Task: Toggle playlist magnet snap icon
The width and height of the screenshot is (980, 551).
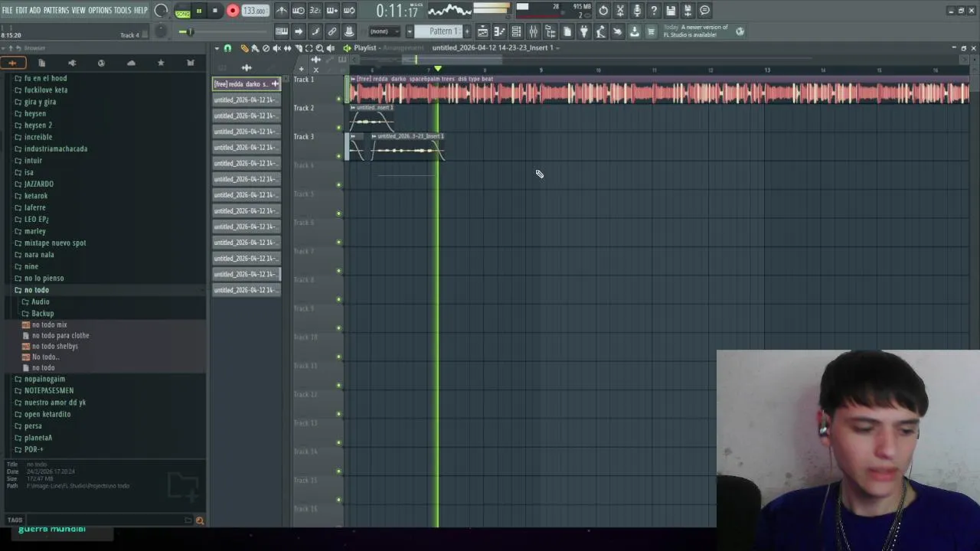Action: 227,48
